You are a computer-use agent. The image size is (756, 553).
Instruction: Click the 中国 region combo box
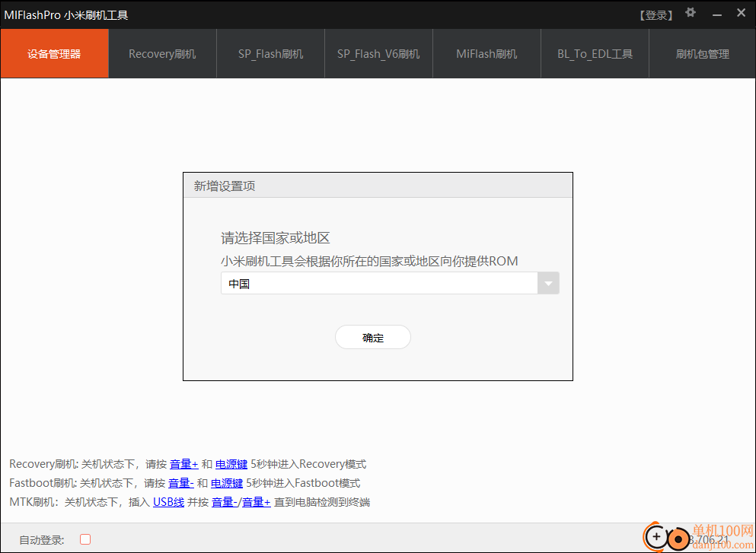tap(390, 283)
